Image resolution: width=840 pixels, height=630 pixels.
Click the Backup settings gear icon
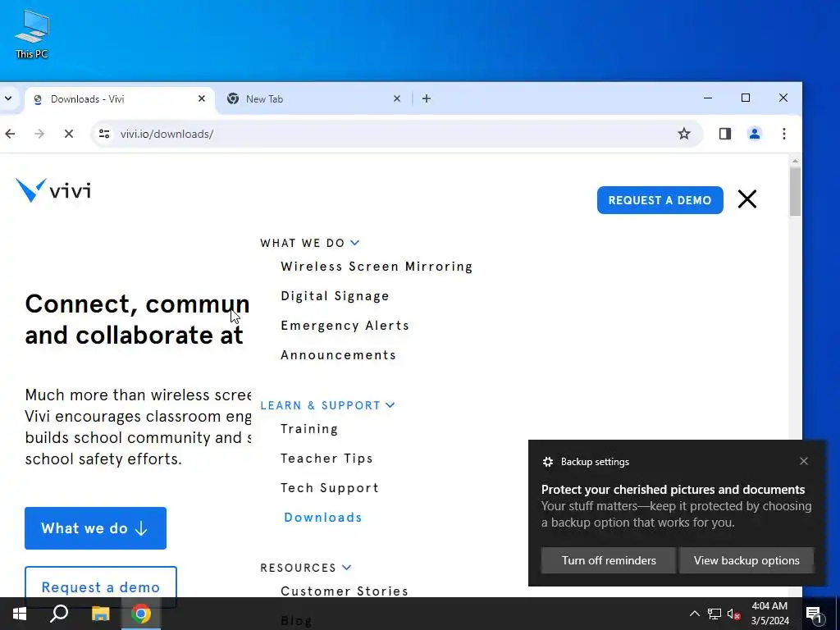click(547, 462)
